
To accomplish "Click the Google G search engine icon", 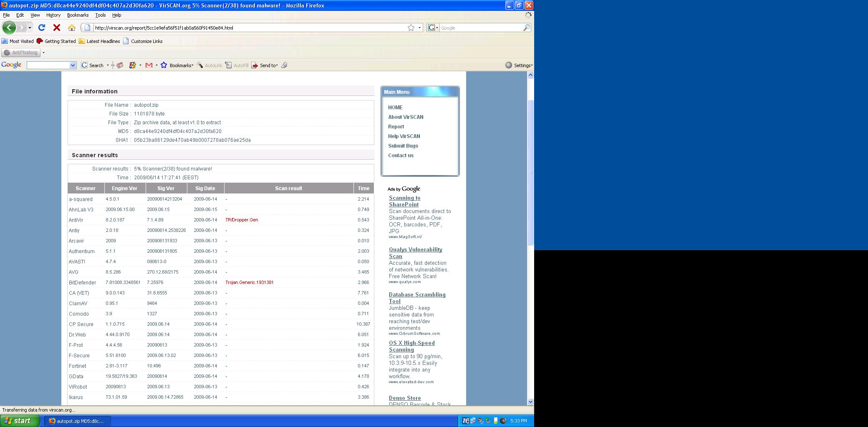I will tap(431, 28).
